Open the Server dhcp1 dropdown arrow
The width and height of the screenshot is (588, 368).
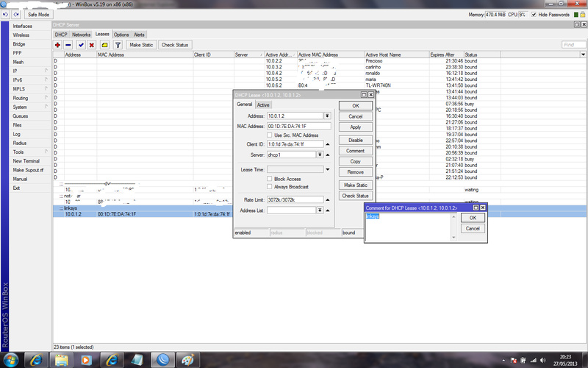coord(320,155)
